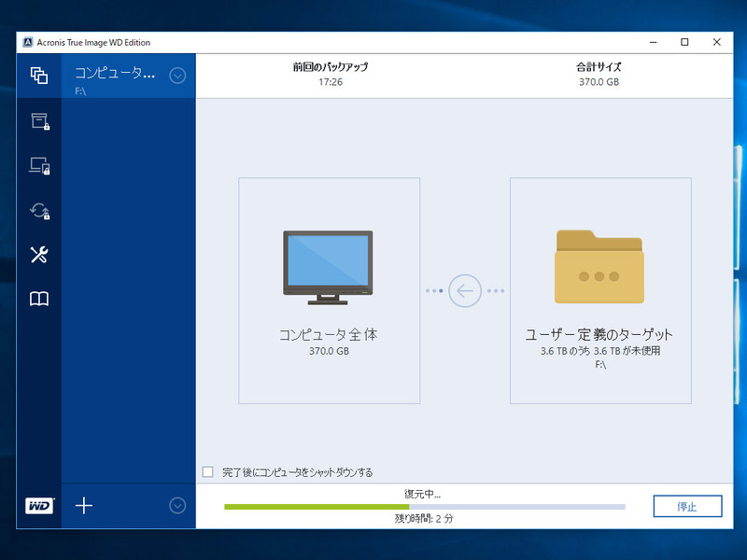The image size is (747, 560).
Task: Click the left arrow circle between source and target
Action: pos(464,290)
